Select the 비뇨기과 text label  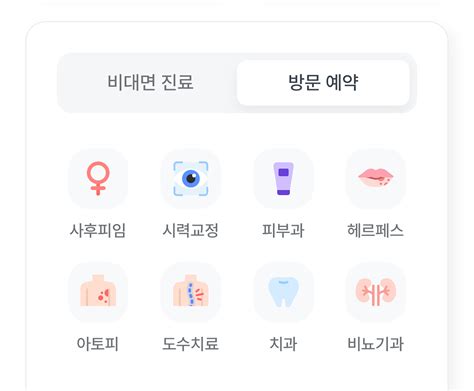point(376,344)
